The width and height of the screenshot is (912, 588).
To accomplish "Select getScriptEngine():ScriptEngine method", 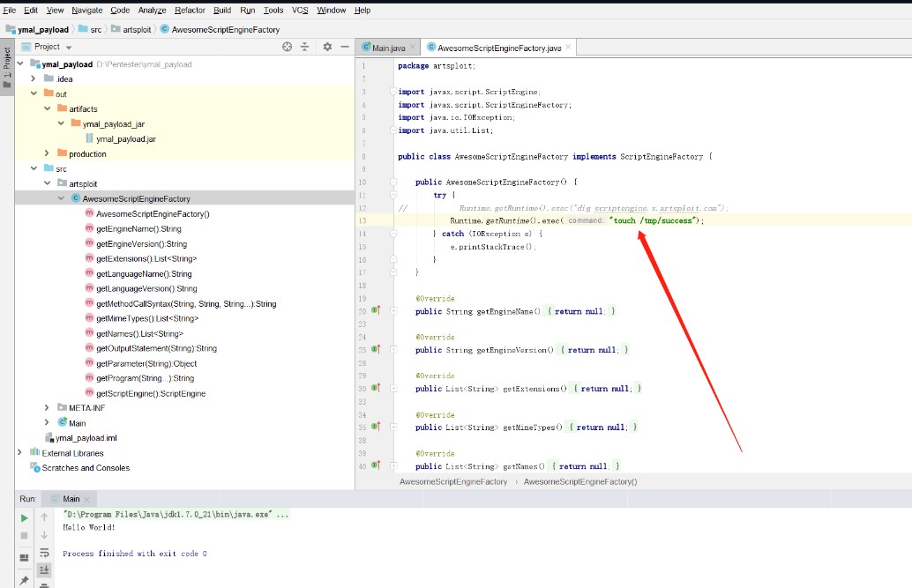I will click(x=151, y=394).
